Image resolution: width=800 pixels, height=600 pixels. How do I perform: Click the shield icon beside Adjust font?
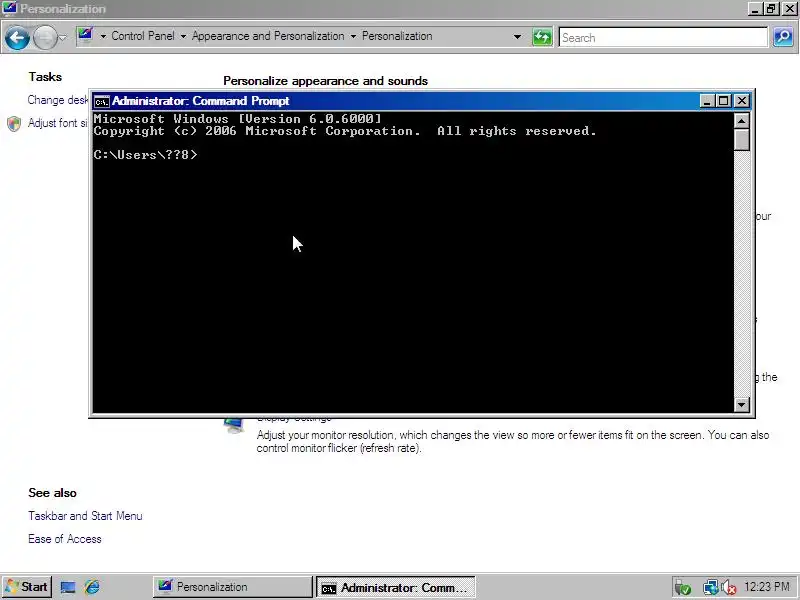[14, 123]
